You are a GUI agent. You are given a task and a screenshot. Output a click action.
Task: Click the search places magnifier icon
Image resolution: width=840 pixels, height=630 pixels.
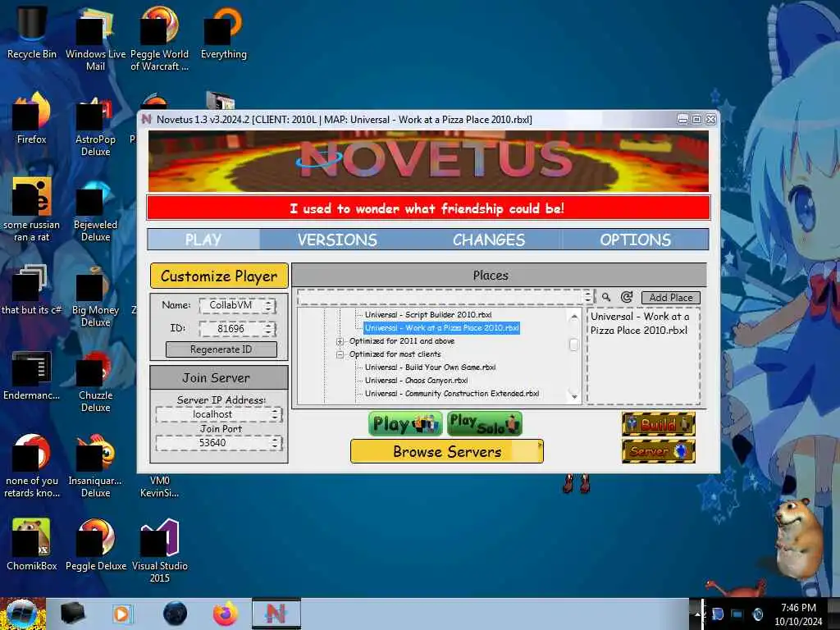point(606,297)
